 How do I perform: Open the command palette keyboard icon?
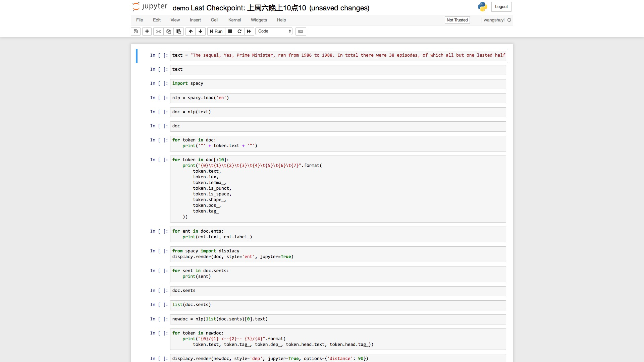point(301,32)
